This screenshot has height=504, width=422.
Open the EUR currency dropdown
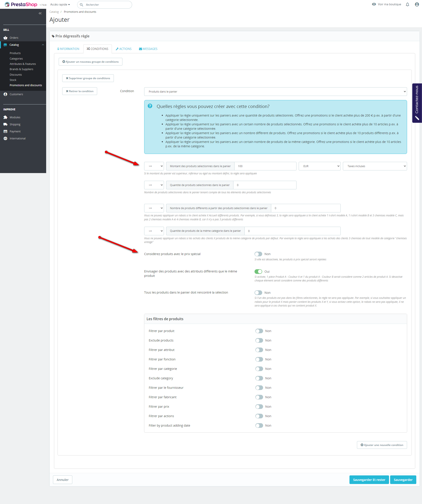click(319, 166)
